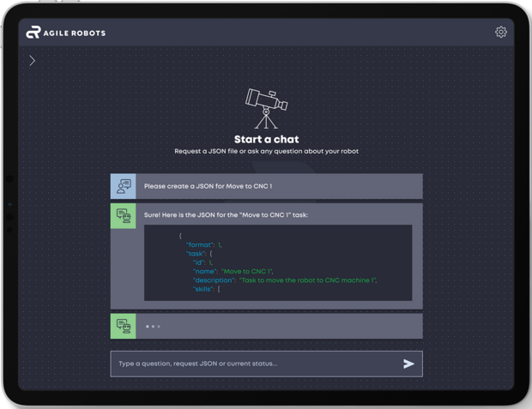Screen dimensions: 532x409
Task: Click the "description" key in the JSON code
Action: [x=215, y=280]
